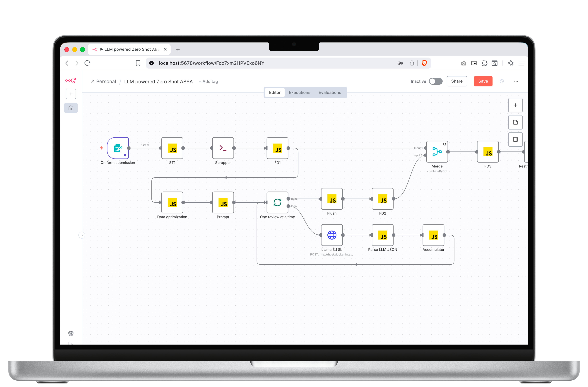Click the Share button

click(457, 81)
